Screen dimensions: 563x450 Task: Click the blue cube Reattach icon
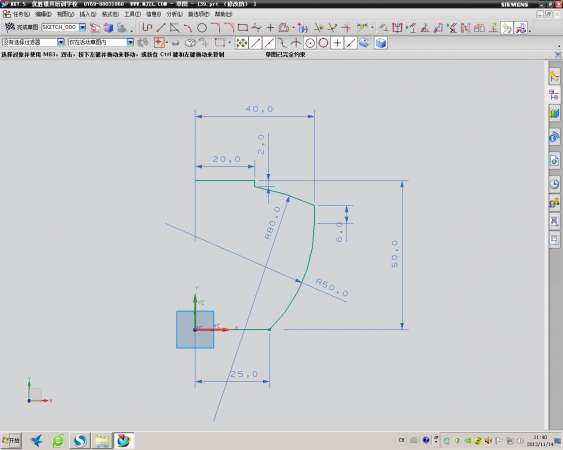click(108, 28)
